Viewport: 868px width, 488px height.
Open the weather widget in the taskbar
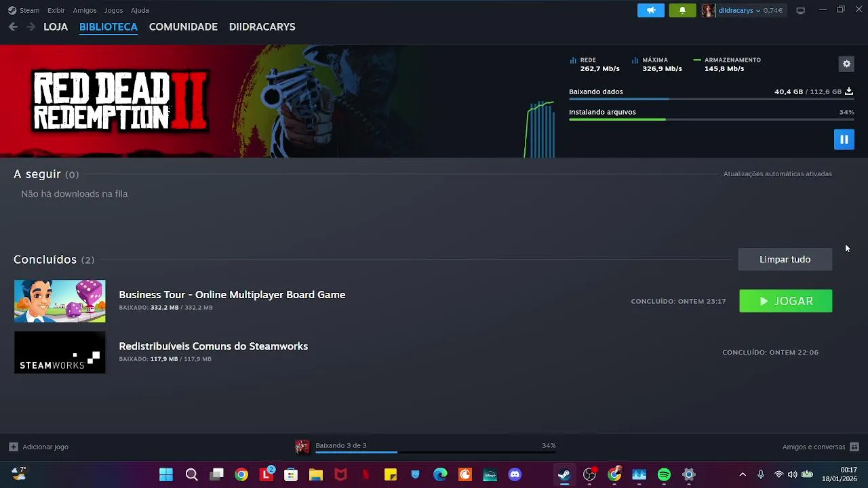coord(19,474)
